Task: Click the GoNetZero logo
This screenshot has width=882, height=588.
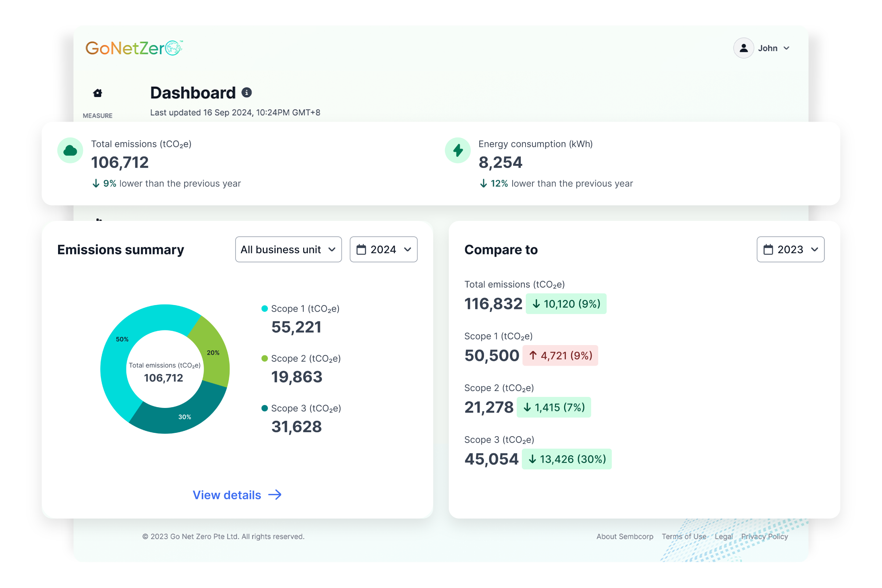Action: (134, 48)
